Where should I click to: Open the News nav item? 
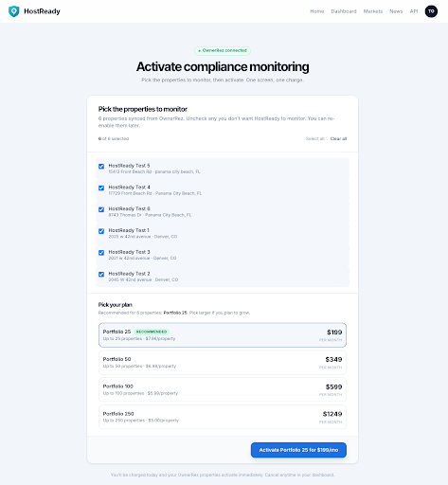click(396, 11)
